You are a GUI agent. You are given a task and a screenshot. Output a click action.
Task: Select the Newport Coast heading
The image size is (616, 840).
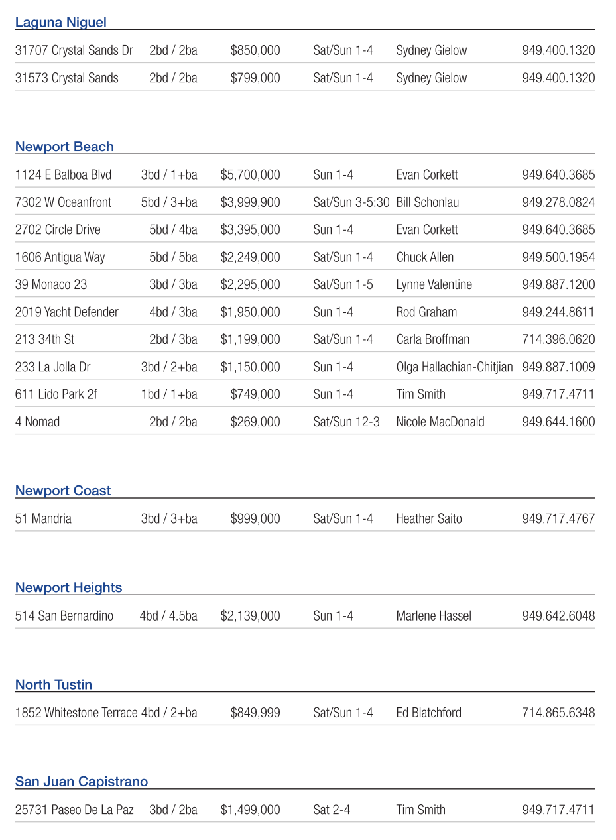[63, 491]
